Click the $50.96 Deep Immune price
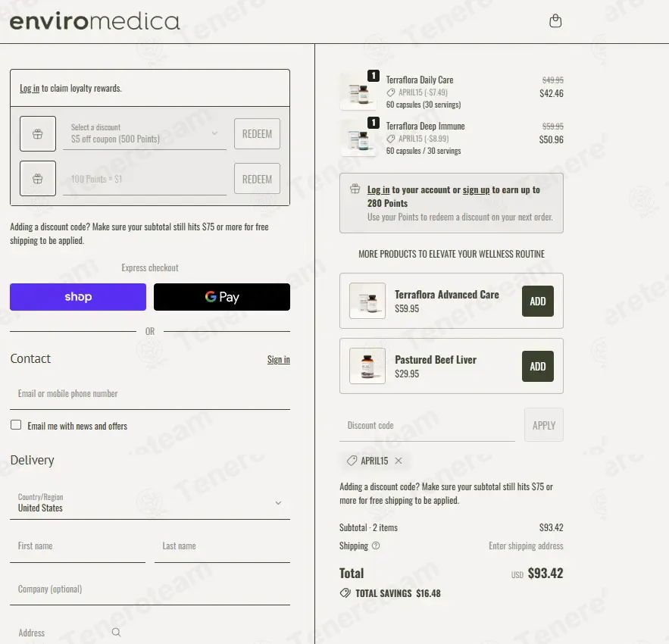The height and width of the screenshot is (644, 669). pyautogui.click(x=552, y=139)
